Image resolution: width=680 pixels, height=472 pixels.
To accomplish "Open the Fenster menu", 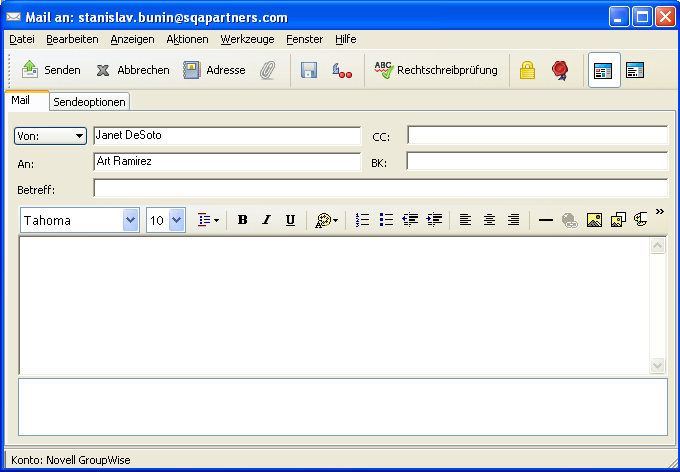I will (304, 39).
